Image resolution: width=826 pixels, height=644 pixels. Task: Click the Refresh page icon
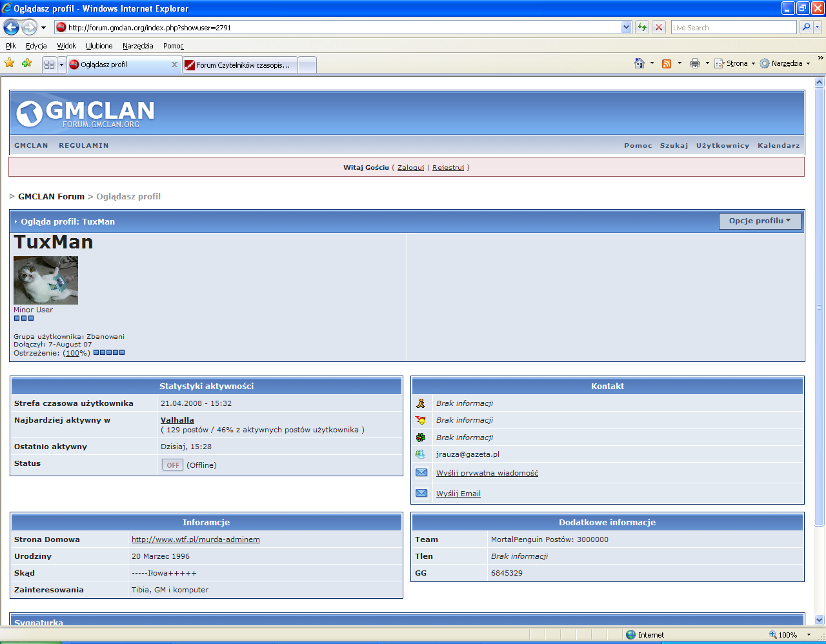pyautogui.click(x=641, y=27)
